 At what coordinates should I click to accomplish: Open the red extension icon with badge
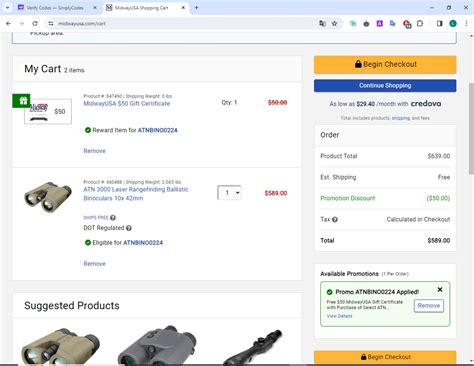click(x=407, y=24)
